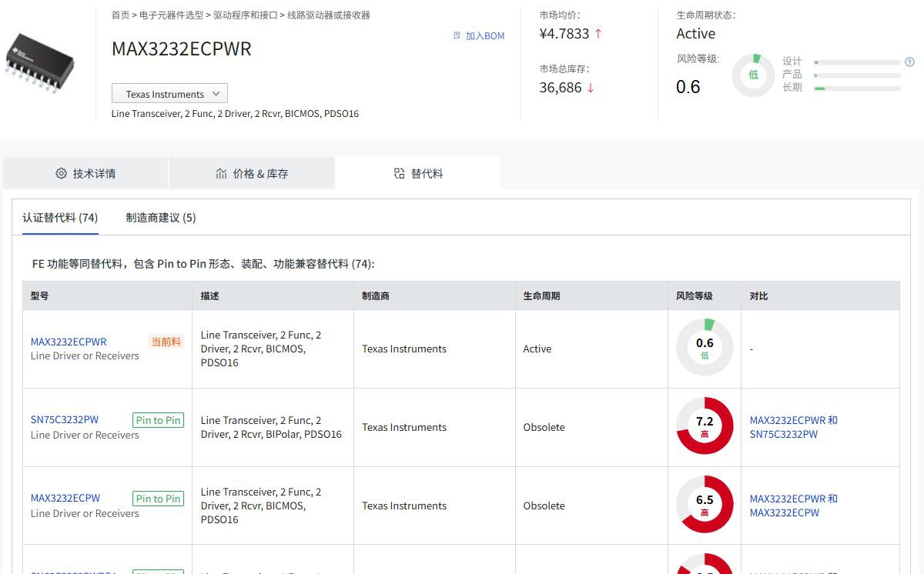
Task: Open the 驱动程序和接口 breadcrumb
Action: coord(246,15)
